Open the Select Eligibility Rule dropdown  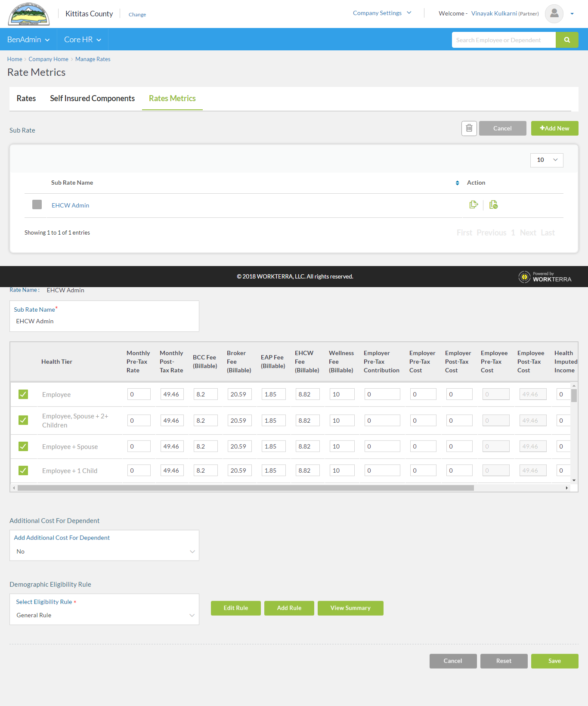[104, 615]
